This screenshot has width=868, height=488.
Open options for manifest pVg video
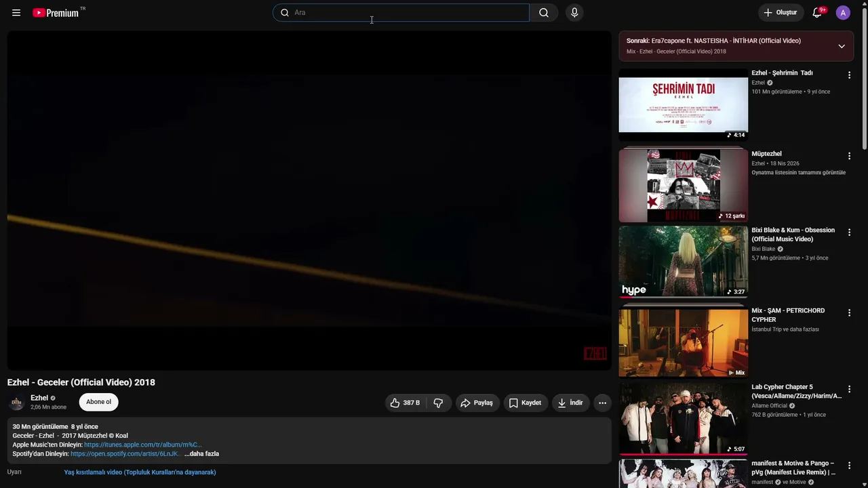click(x=849, y=466)
